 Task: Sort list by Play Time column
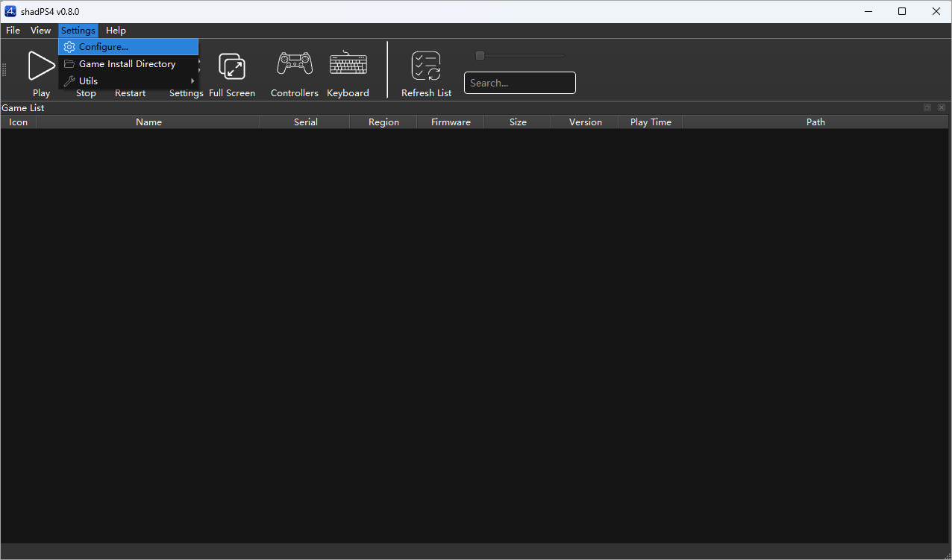click(650, 122)
